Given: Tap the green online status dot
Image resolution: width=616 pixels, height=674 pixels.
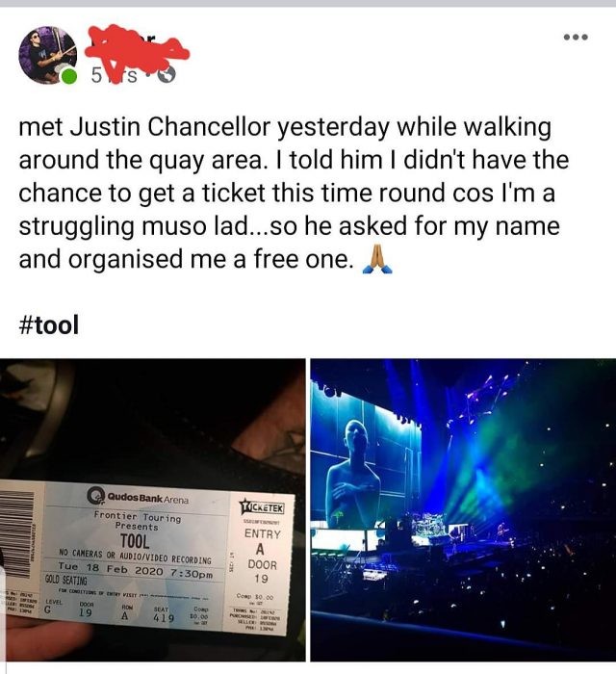Looking at the screenshot, I should tap(68, 76).
